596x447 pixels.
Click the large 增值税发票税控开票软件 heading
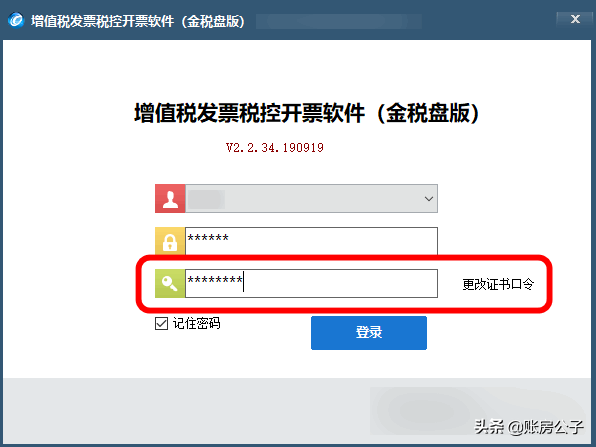(306, 113)
